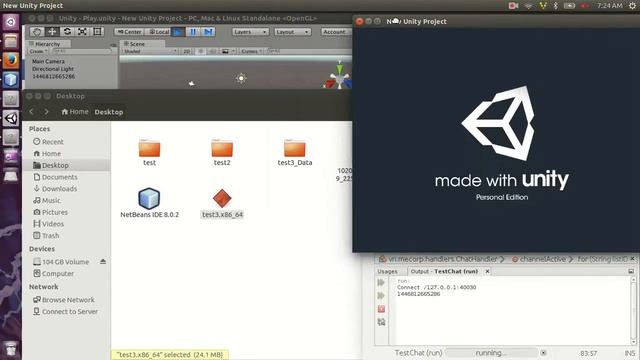Select the test3_Data folder icon
Screen dimensions: 640x360
[295, 148]
